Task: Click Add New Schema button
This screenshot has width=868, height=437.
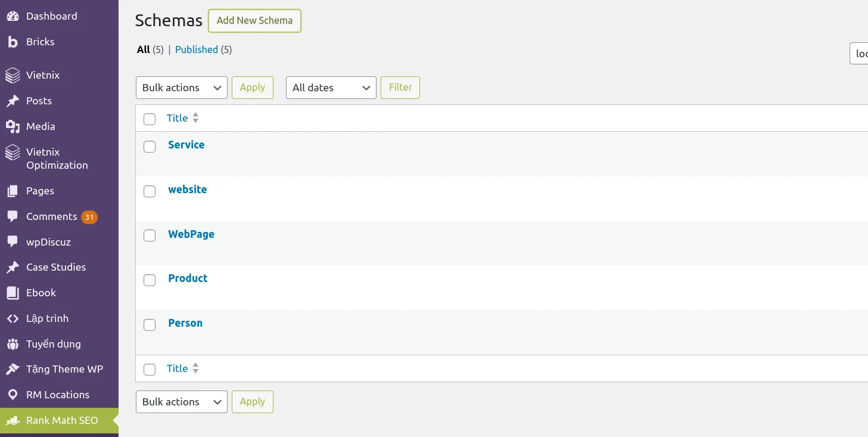Action: point(254,21)
